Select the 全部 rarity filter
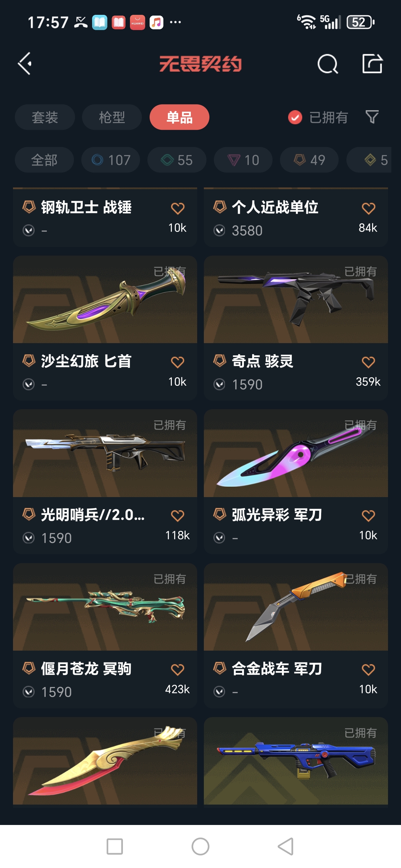This screenshot has height=868, width=401. coord(44,160)
